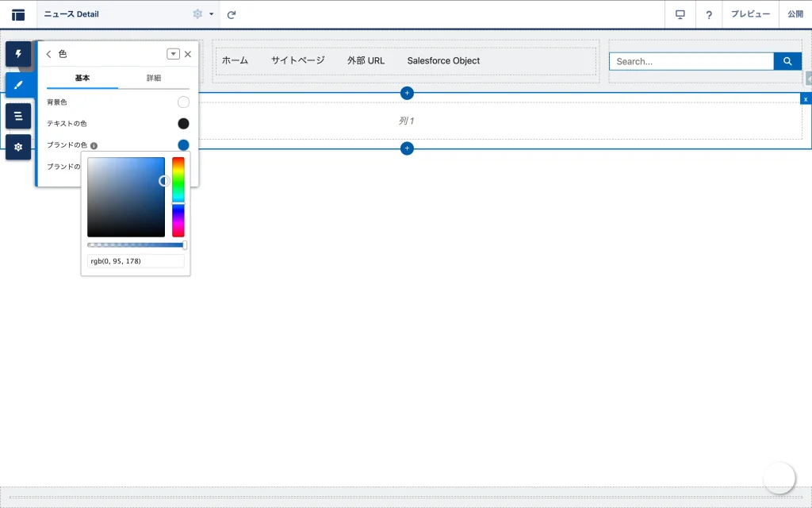Select the Theme paintbrush icon

(x=18, y=85)
